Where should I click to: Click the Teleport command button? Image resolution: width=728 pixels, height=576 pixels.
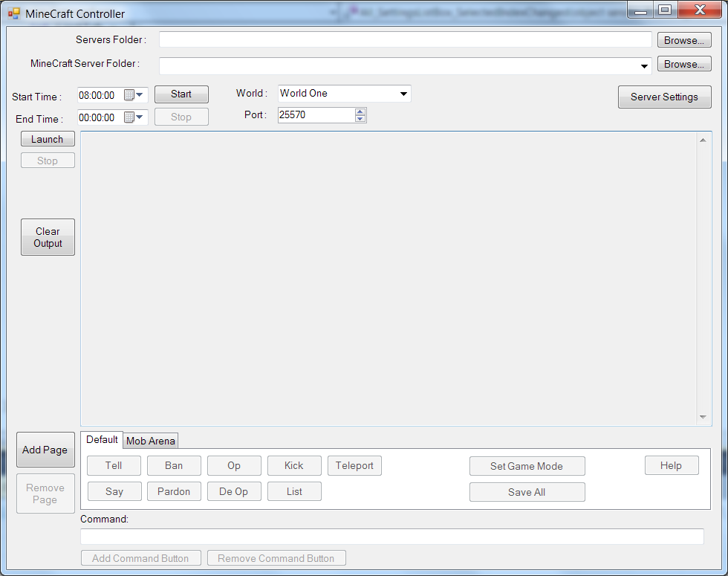click(x=355, y=465)
